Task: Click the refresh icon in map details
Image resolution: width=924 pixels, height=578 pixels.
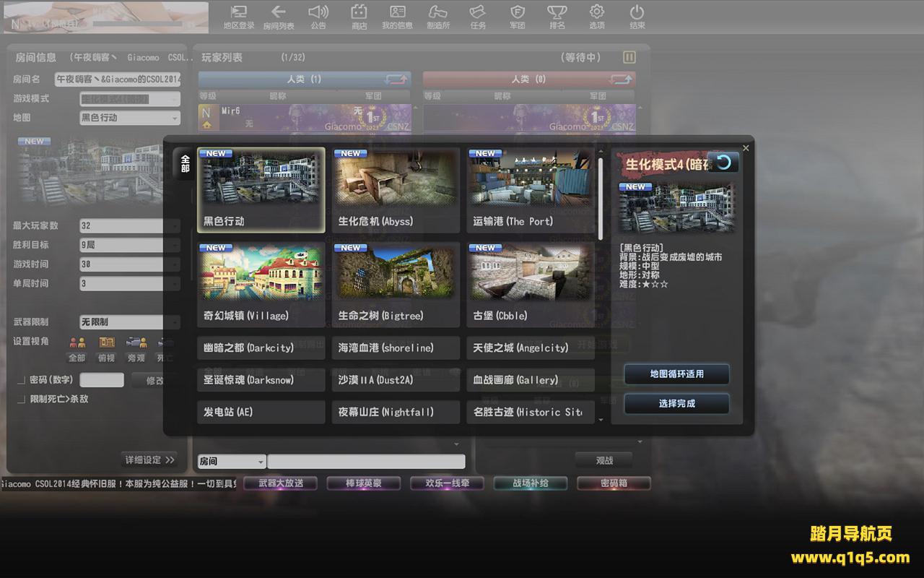Action: point(723,163)
